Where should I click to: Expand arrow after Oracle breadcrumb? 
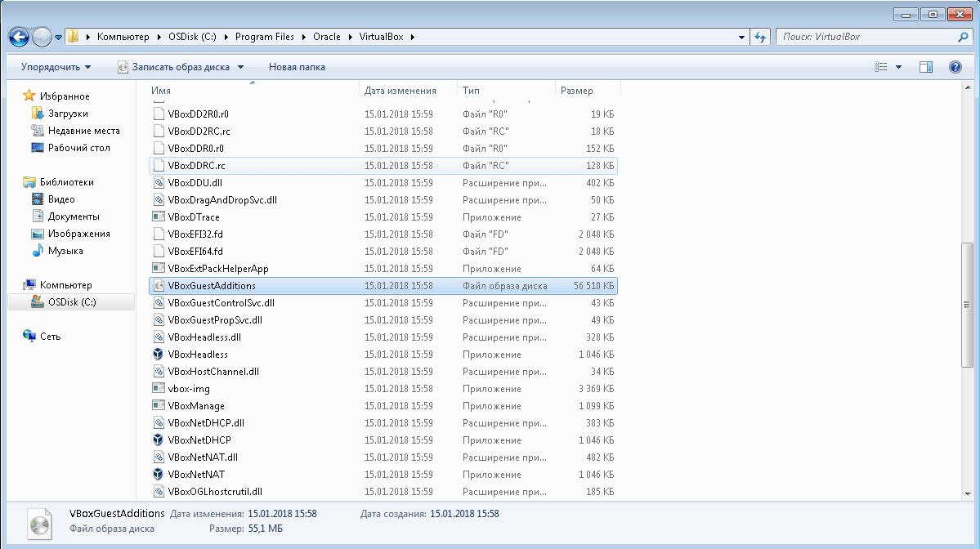tap(350, 37)
